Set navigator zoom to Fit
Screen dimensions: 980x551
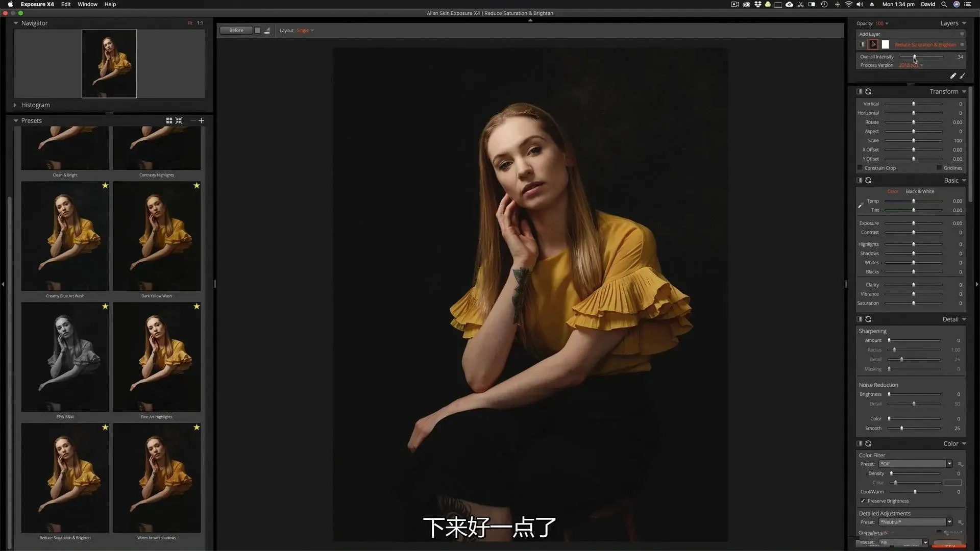click(x=190, y=23)
